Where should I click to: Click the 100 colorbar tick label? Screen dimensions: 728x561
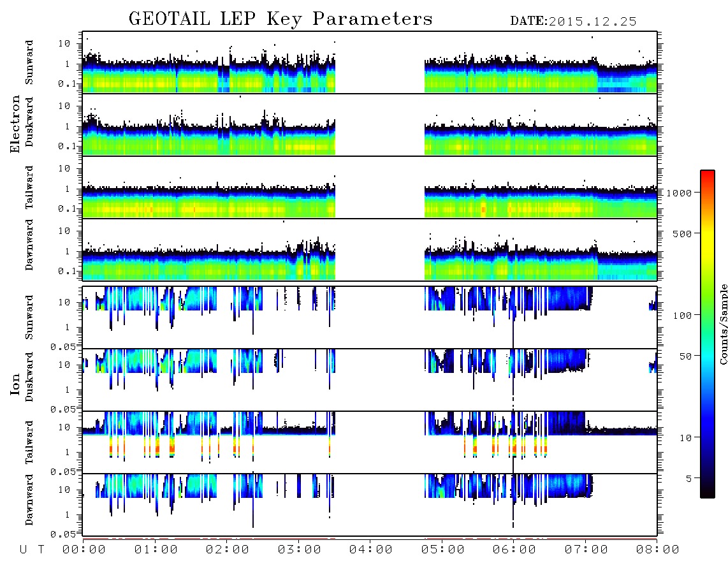coord(682,316)
